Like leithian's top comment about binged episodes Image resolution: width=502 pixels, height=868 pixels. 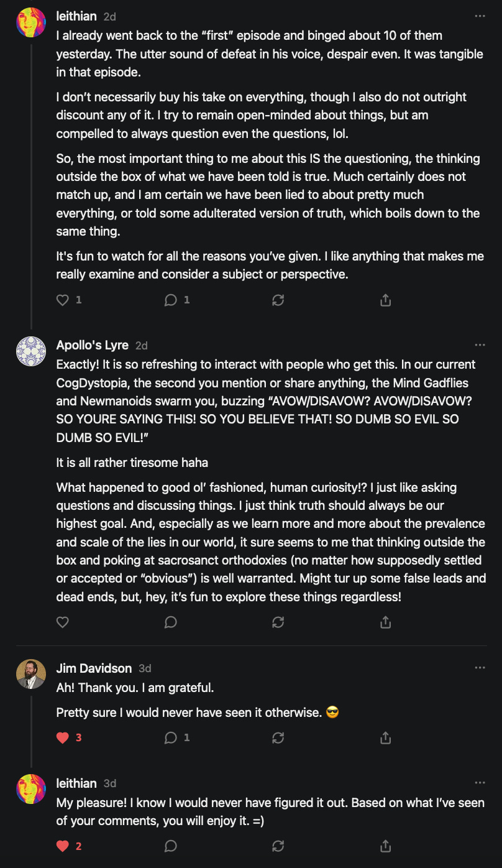point(63,300)
